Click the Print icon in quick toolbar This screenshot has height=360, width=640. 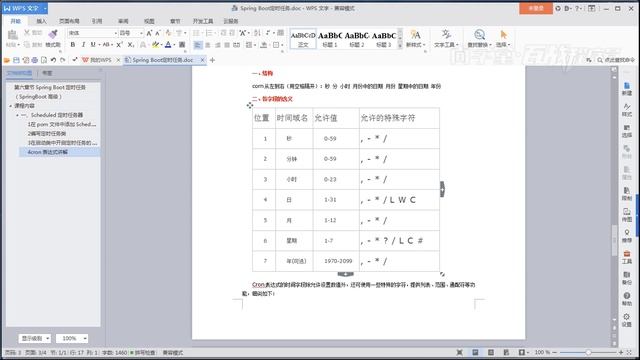(x=35, y=60)
